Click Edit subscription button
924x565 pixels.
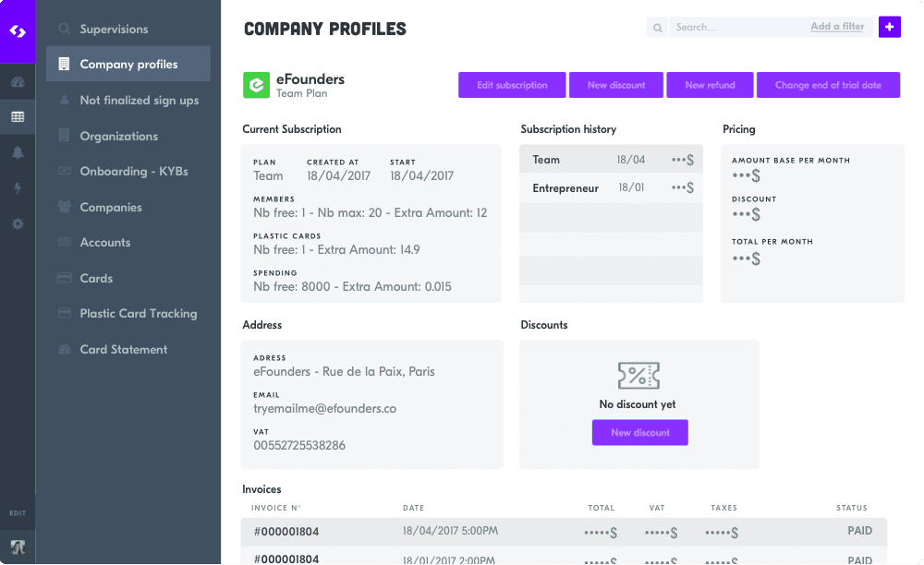point(512,85)
